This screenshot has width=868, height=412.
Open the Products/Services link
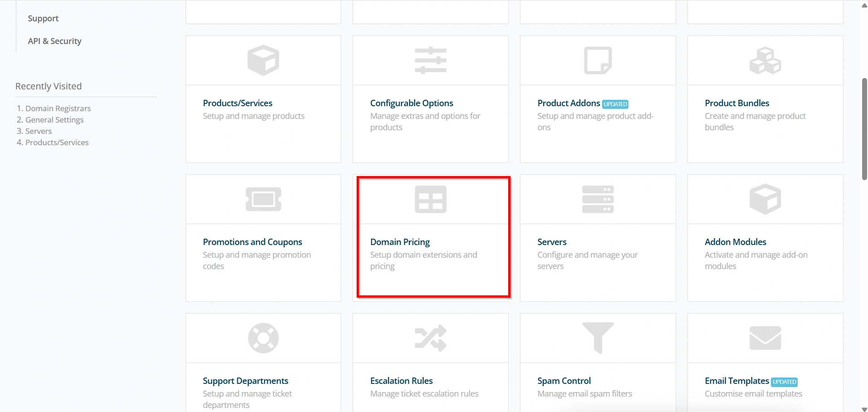point(237,103)
